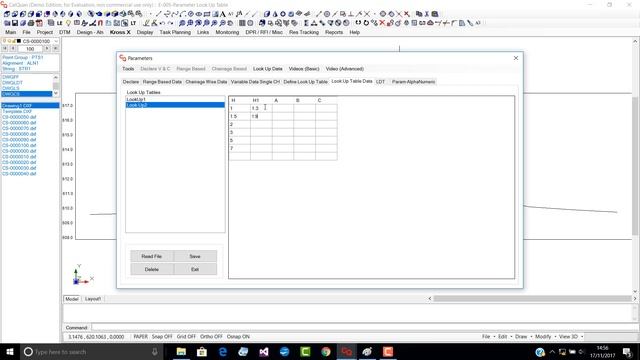Toggle Ortho OFF in the status bar
Image resolution: width=640 pixels, height=360 pixels.
[211, 337]
